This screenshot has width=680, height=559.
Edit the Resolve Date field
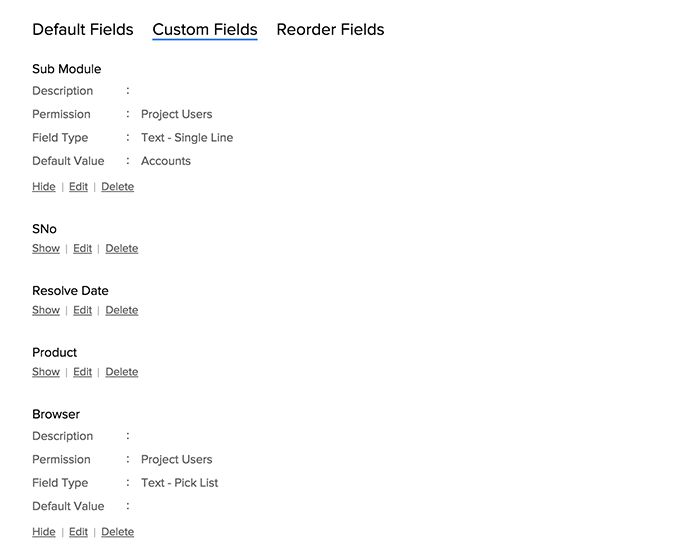[x=82, y=311]
